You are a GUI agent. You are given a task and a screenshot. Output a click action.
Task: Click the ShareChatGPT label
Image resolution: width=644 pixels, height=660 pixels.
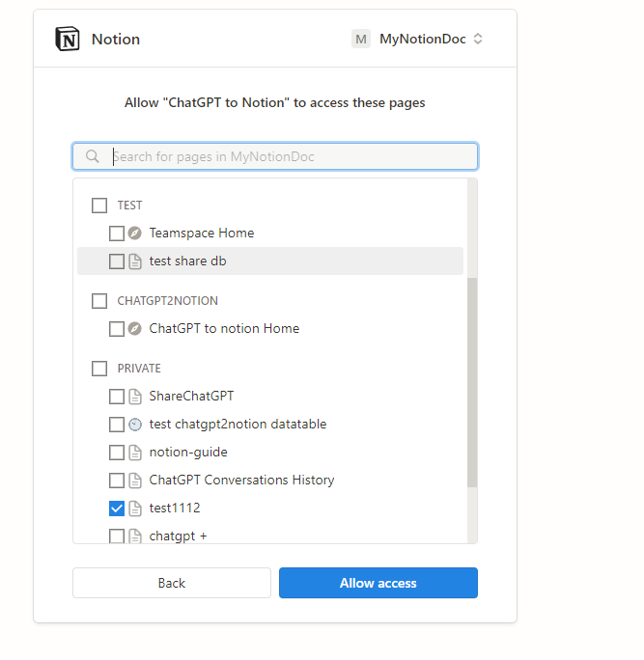coord(191,397)
